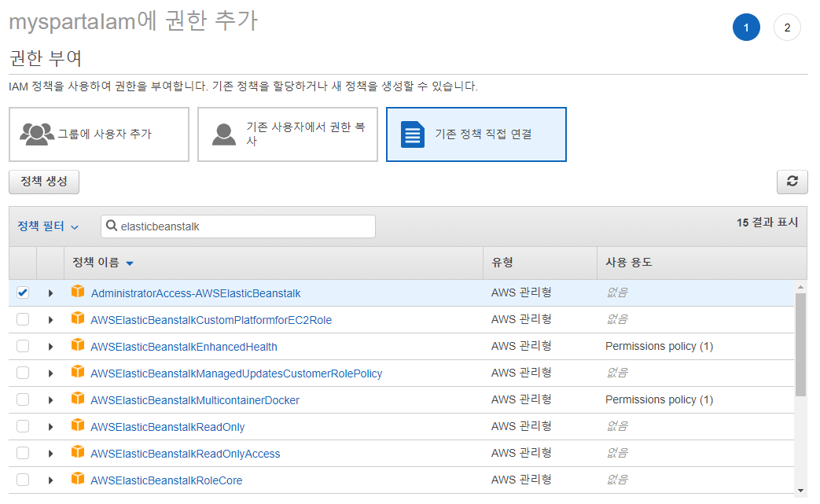Screen dimensions: 820x504
Task: Go to step 1 indicator
Action: (746, 28)
